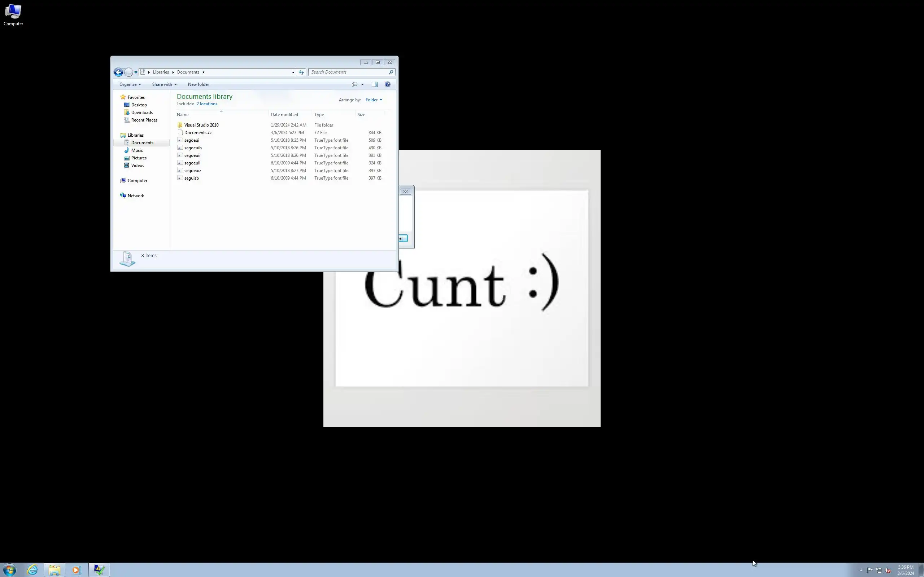Expand the view options dropdown arrow
This screenshot has width=924, height=577.
[x=362, y=84]
